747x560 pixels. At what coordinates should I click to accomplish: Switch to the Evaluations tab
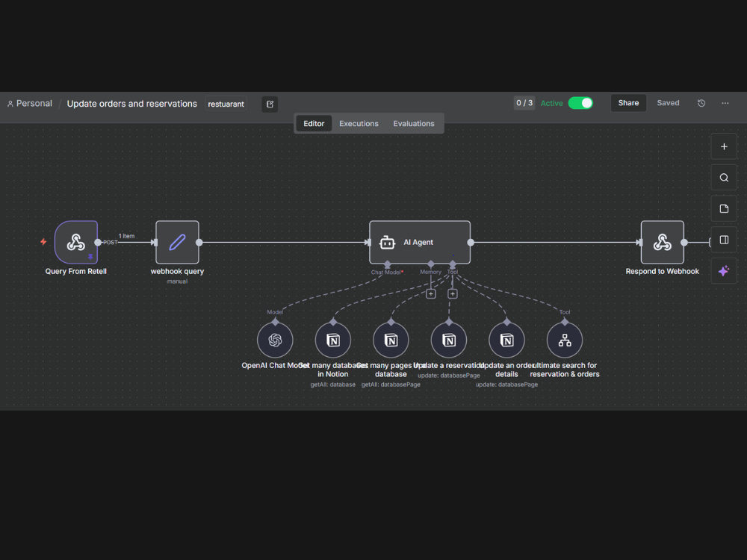pyautogui.click(x=414, y=123)
